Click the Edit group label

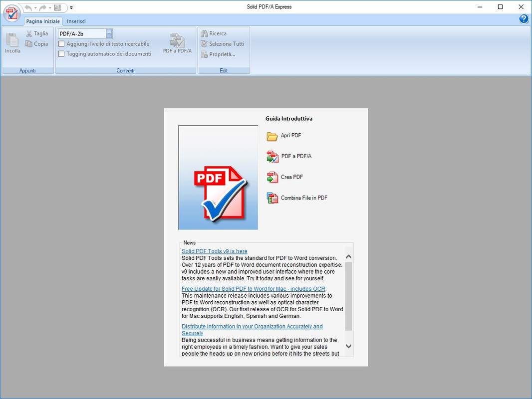[224, 70]
